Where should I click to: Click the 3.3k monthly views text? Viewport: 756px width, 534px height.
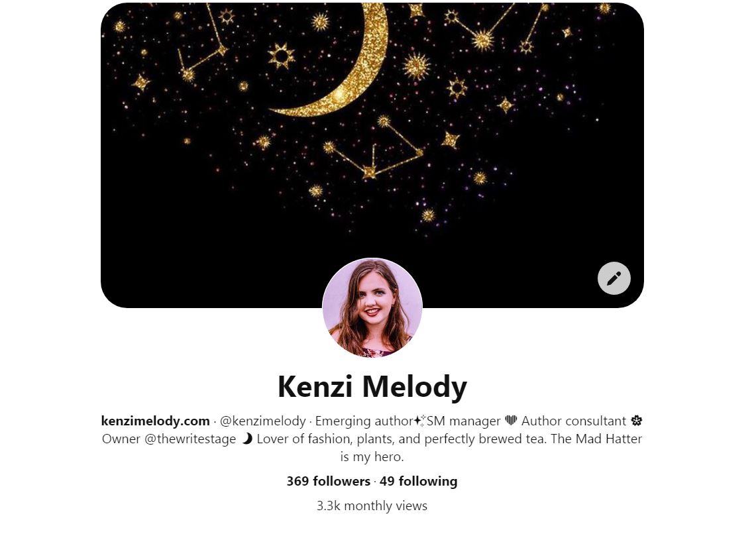(x=372, y=506)
